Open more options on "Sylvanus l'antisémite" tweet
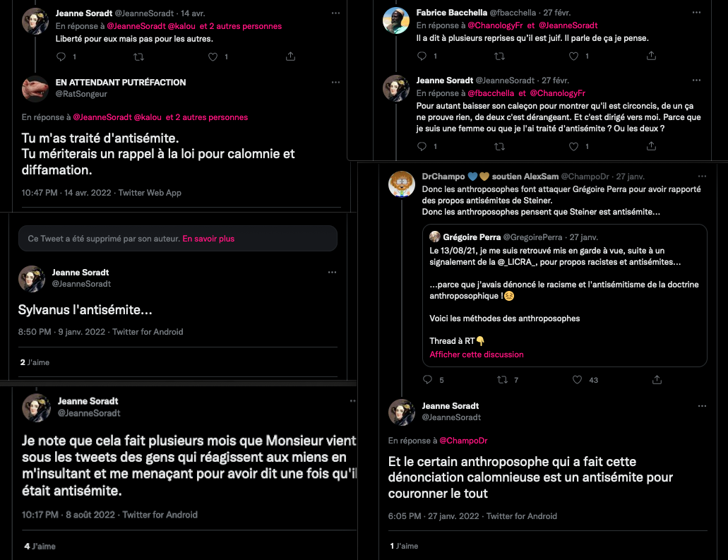 332,273
